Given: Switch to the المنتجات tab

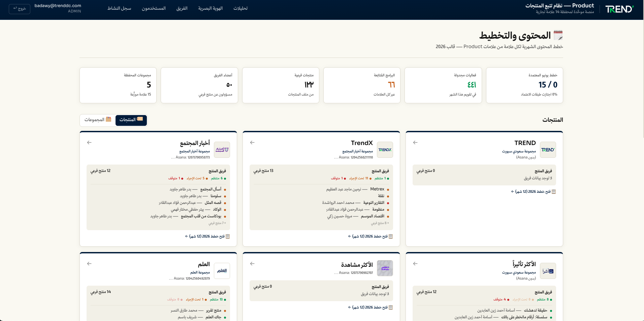Looking at the screenshot, I should click(131, 120).
